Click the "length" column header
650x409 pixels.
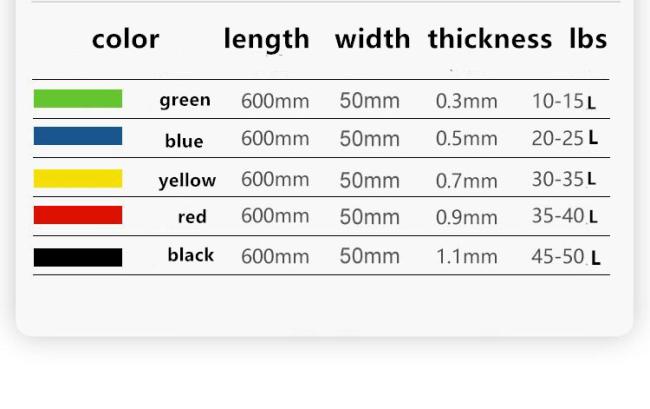coord(266,39)
